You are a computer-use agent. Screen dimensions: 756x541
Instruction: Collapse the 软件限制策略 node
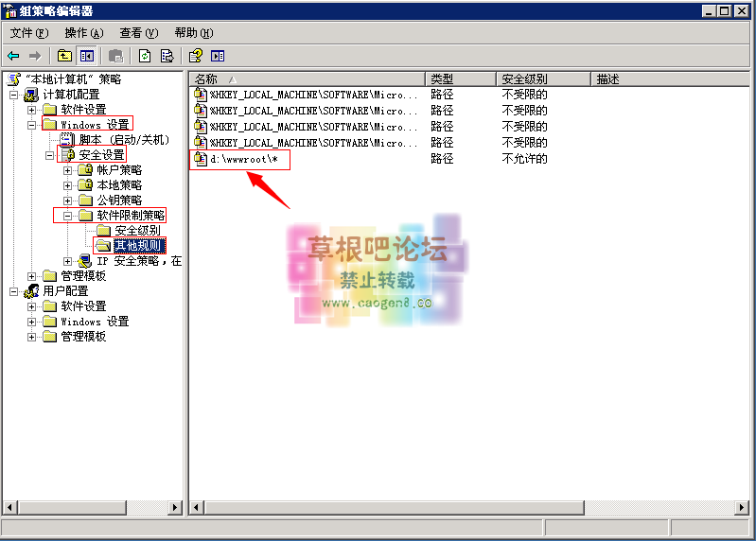pos(67,216)
